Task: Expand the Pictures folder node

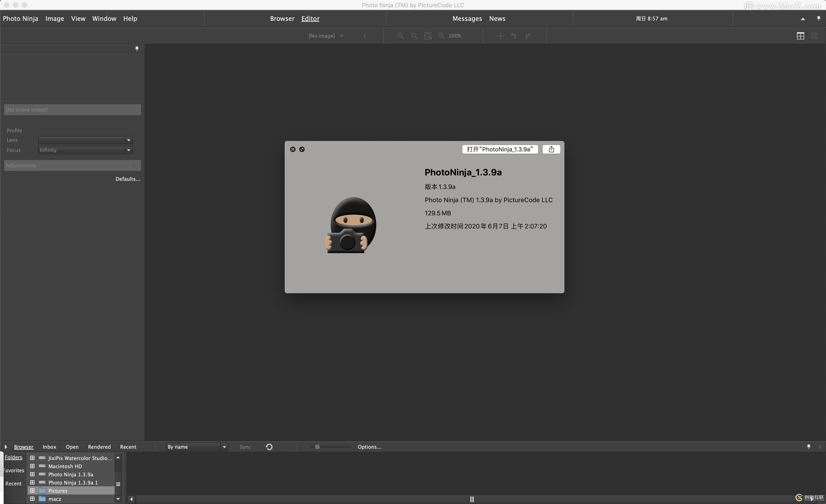Action: tap(32, 491)
